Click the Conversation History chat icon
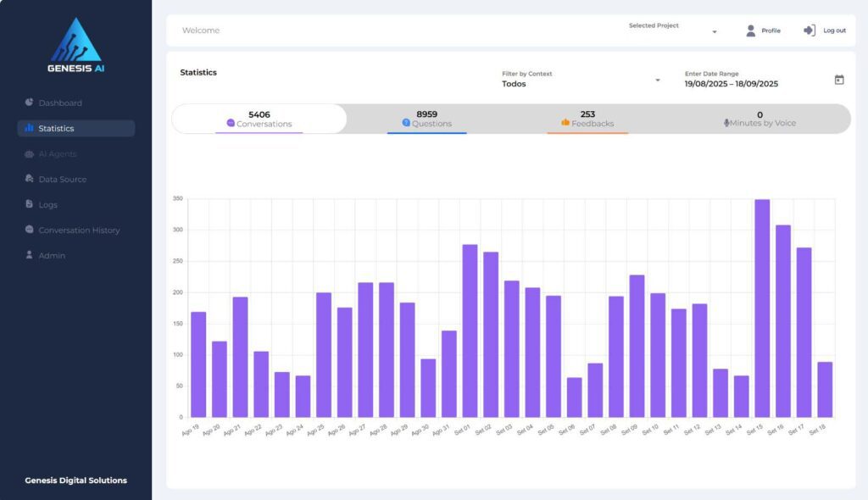Viewport: 868px width, 500px height. click(x=30, y=230)
